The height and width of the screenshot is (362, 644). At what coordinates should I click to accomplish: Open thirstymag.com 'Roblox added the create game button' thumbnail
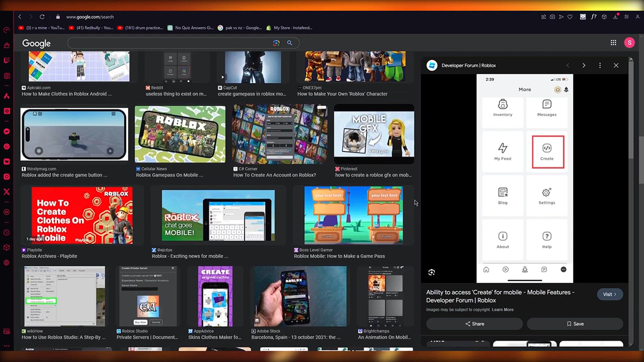point(74,134)
